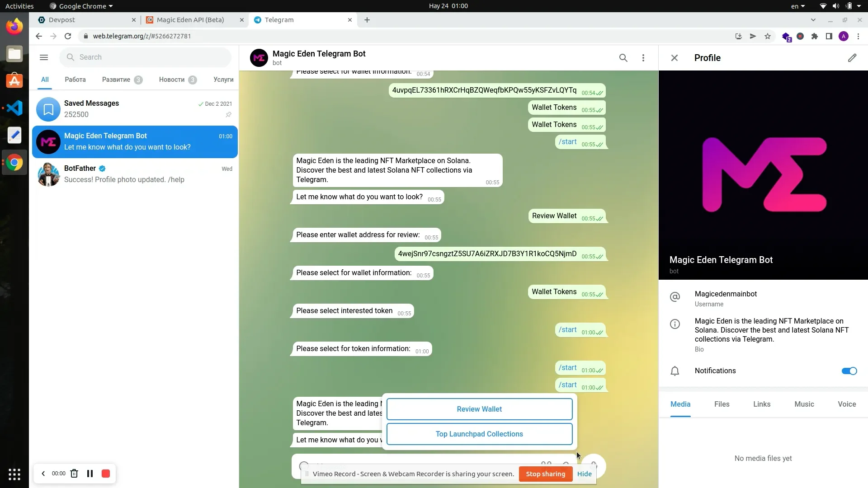868x488 pixels.
Task: Open the language selector showing en
Action: 797,6
